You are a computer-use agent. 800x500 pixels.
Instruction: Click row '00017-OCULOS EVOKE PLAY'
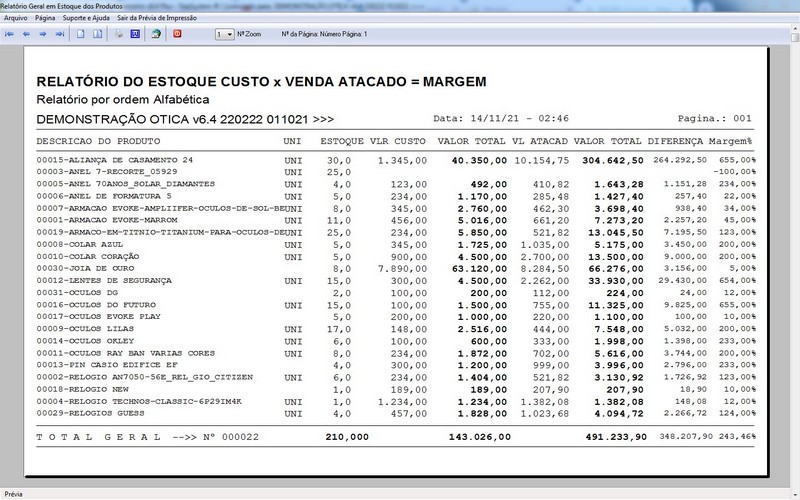pos(395,317)
